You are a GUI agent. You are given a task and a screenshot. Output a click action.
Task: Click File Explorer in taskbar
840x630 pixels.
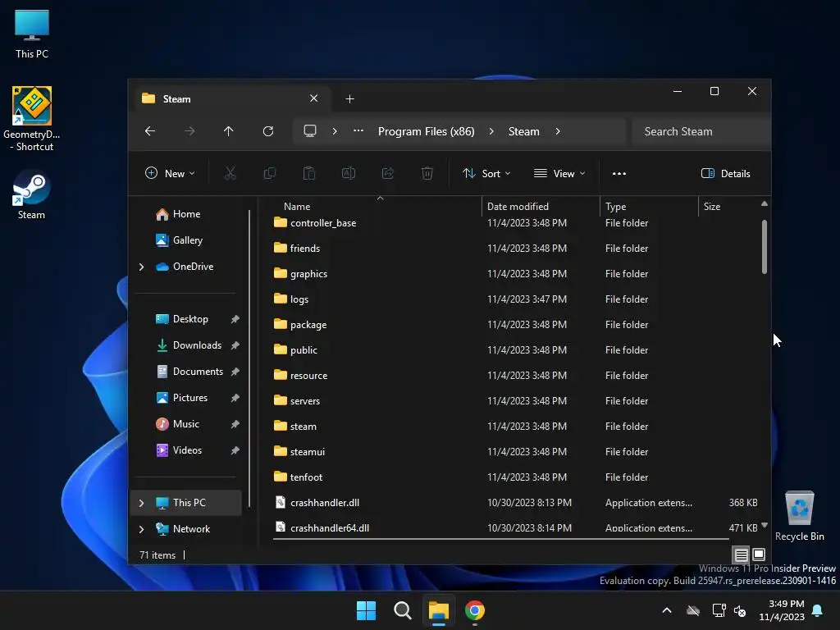tap(438, 610)
